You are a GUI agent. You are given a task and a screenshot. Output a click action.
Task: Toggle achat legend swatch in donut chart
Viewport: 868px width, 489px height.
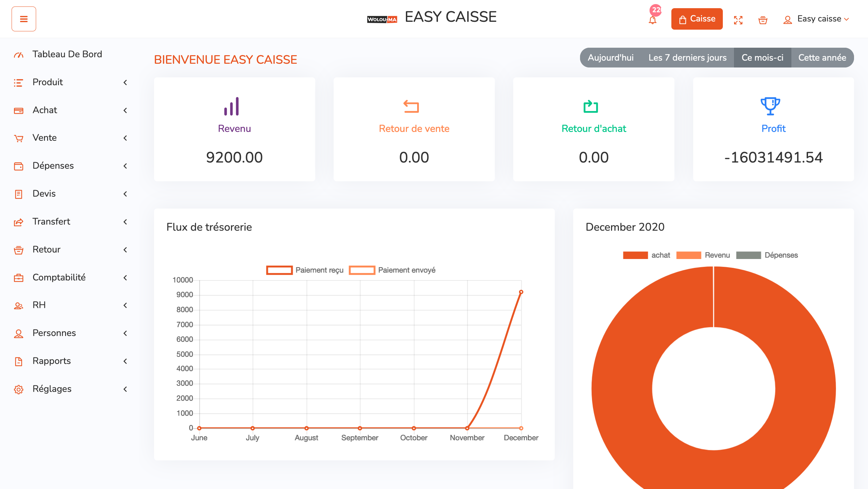(635, 255)
